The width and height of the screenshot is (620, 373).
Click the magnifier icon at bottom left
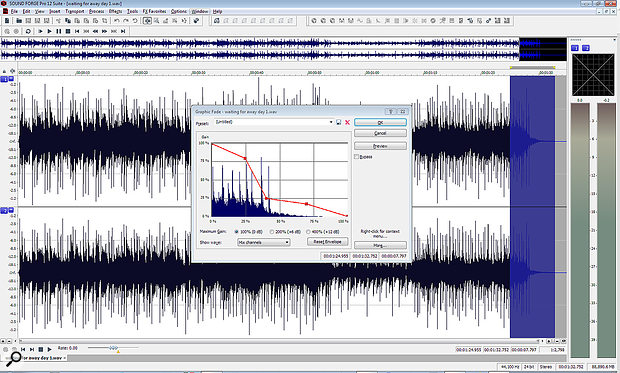pos(14,358)
